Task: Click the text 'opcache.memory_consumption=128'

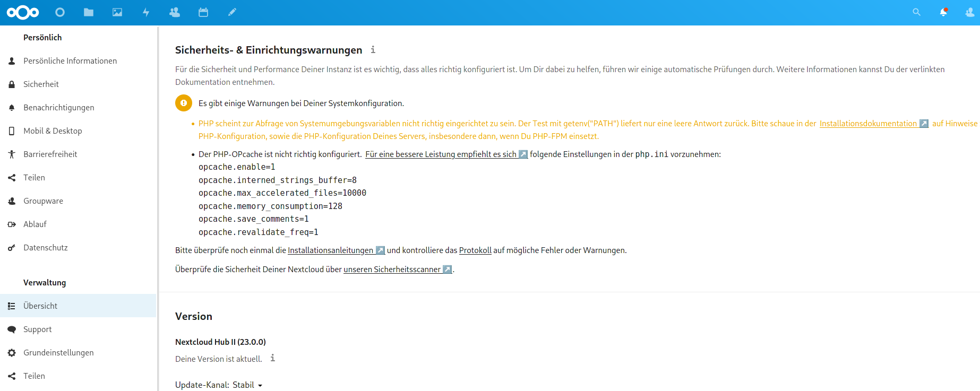Action: click(270, 206)
